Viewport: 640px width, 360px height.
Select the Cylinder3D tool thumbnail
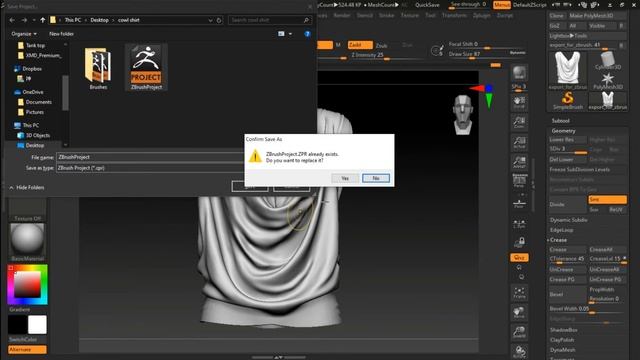pos(607,61)
